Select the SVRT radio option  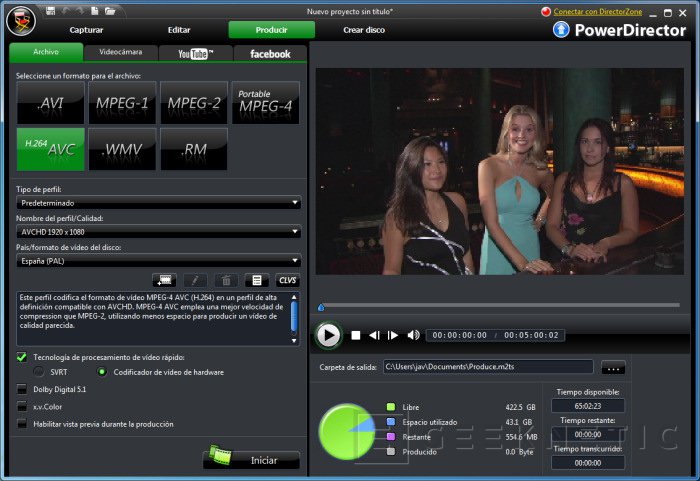(x=39, y=372)
